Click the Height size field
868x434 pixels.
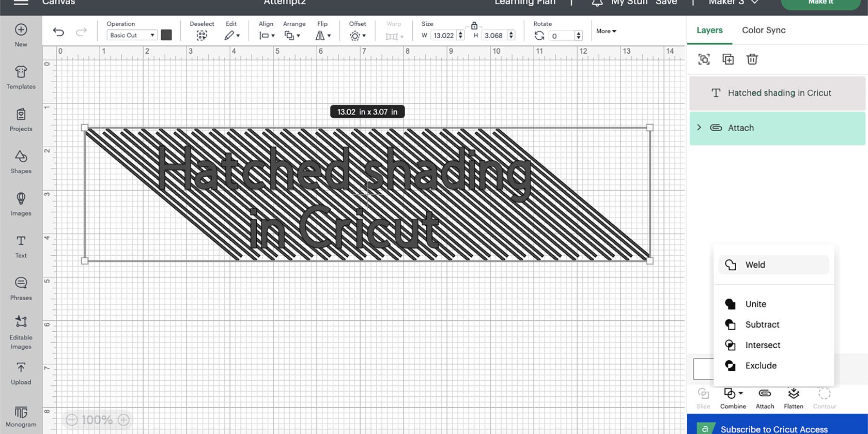pos(494,35)
